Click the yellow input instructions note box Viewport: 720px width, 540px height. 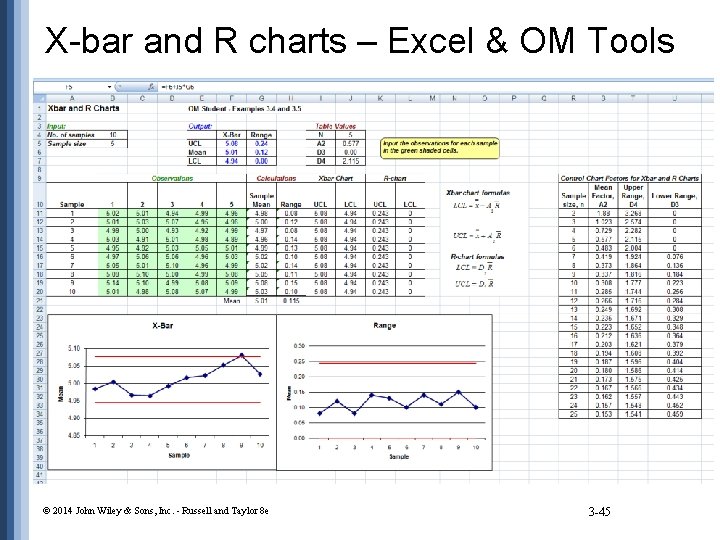tap(439, 148)
